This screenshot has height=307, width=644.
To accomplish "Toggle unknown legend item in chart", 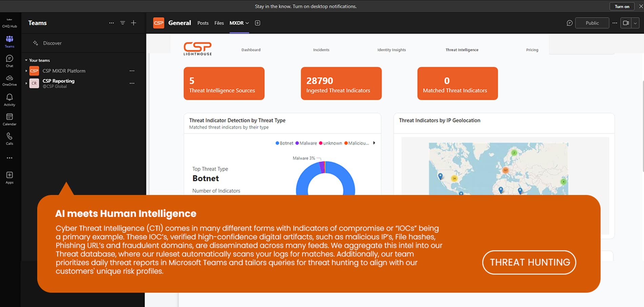I will tap(330, 143).
